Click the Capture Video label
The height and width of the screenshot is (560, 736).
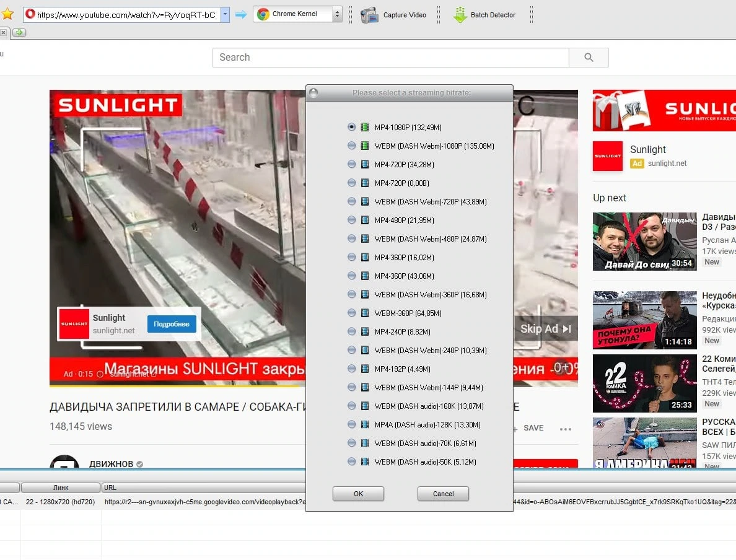click(x=405, y=15)
